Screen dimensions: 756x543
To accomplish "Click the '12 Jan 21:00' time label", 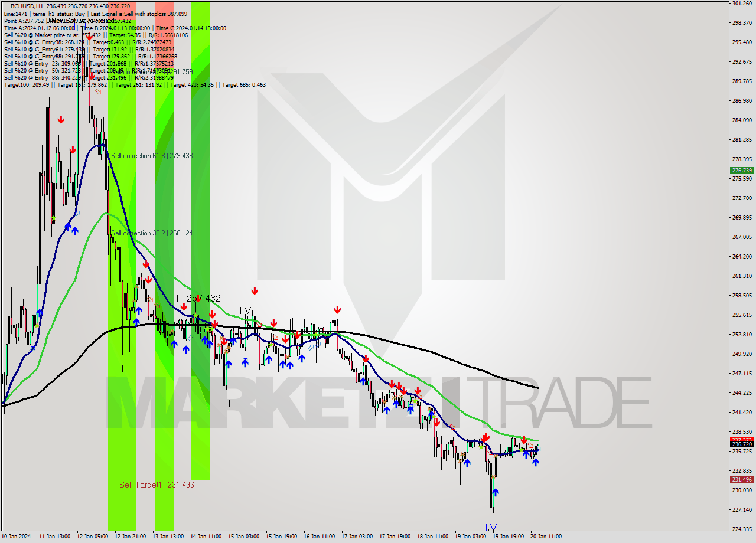I will pos(130,537).
